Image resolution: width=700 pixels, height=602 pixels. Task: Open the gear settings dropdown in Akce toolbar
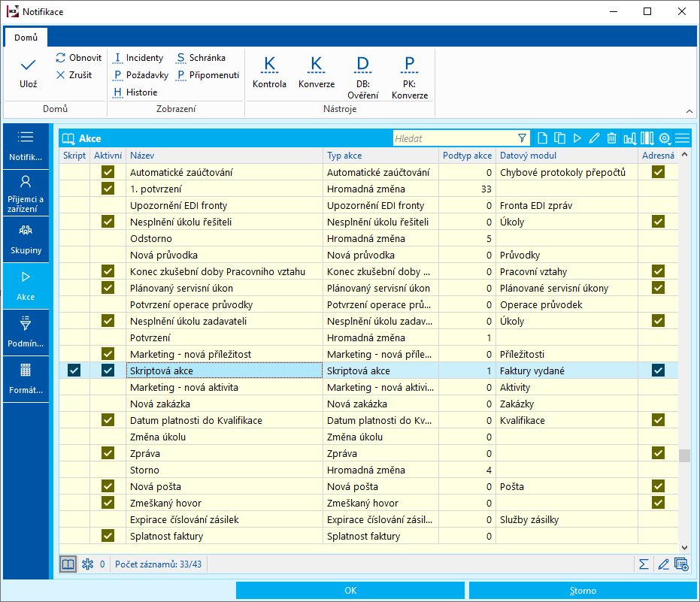coord(665,138)
